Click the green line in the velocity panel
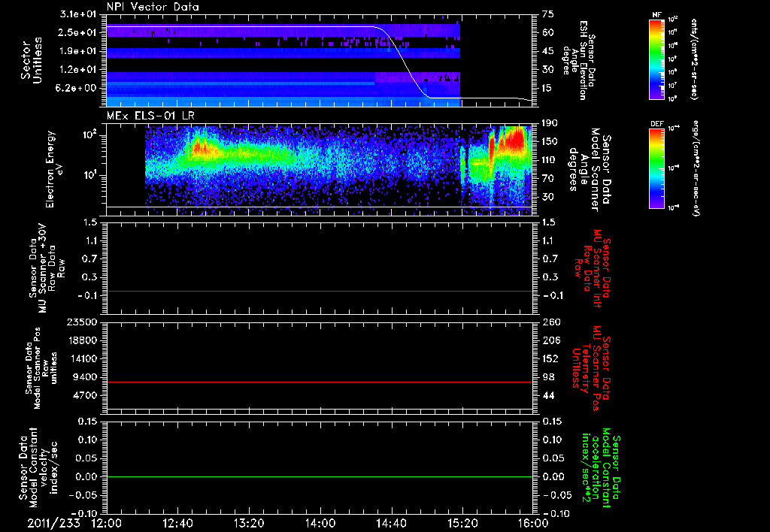 (320, 476)
